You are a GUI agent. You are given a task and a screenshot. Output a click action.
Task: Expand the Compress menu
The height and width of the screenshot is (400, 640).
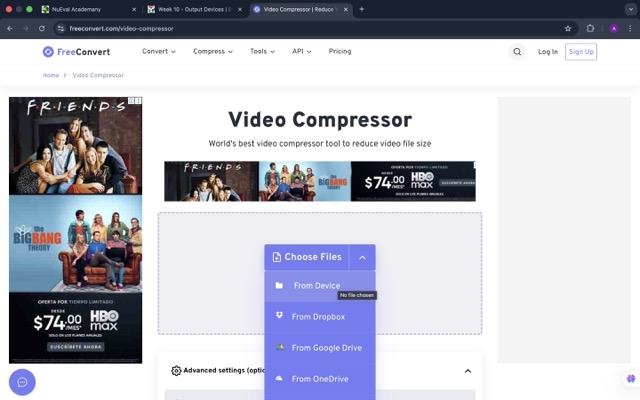213,51
